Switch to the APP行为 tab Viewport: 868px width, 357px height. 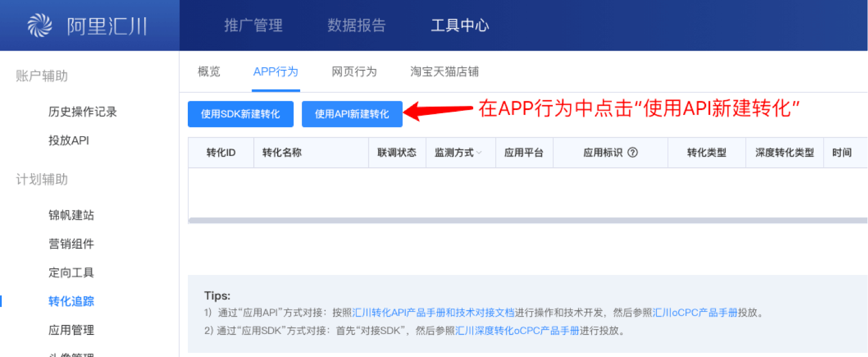pyautogui.click(x=276, y=72)
